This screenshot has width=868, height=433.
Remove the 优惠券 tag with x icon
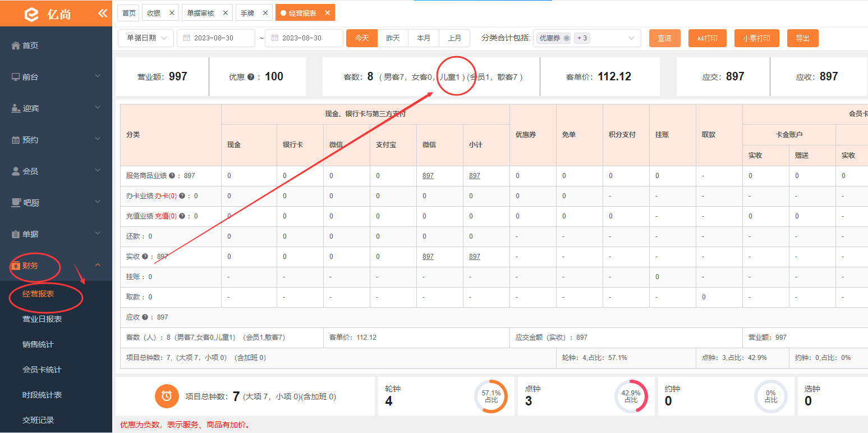567,38
